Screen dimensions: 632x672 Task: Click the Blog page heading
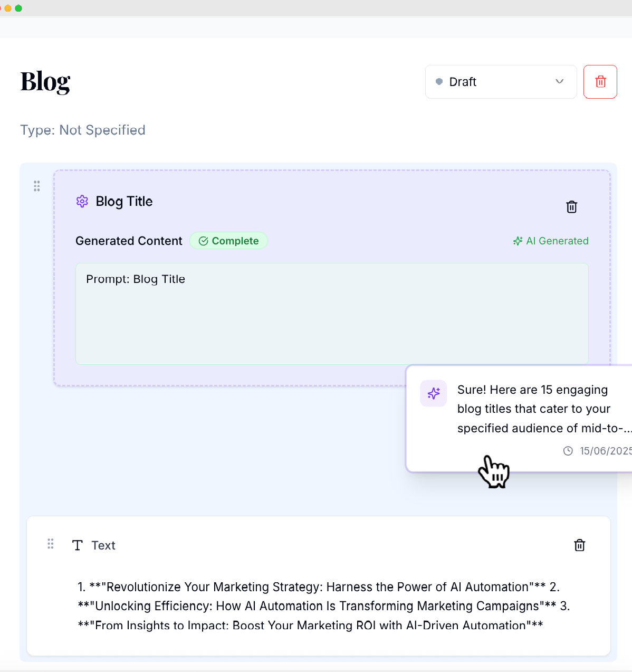coord(45,82)
